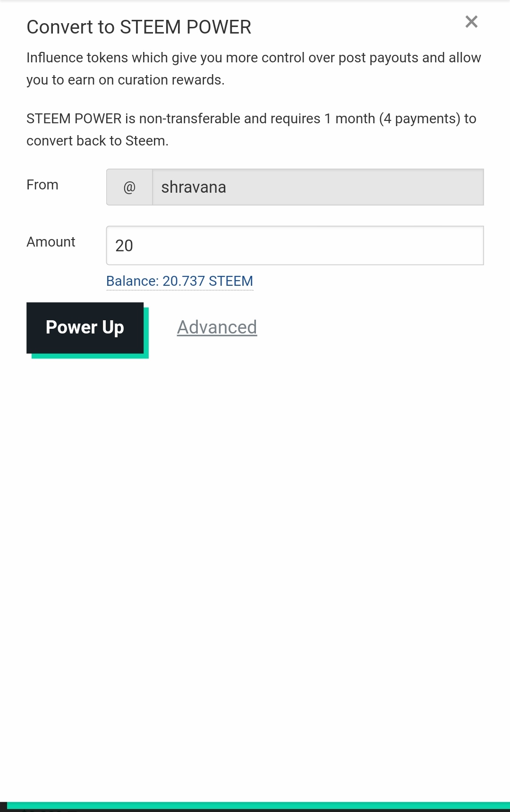
Task: Click the typed value 20 in Amount
Action: [124, 246]
